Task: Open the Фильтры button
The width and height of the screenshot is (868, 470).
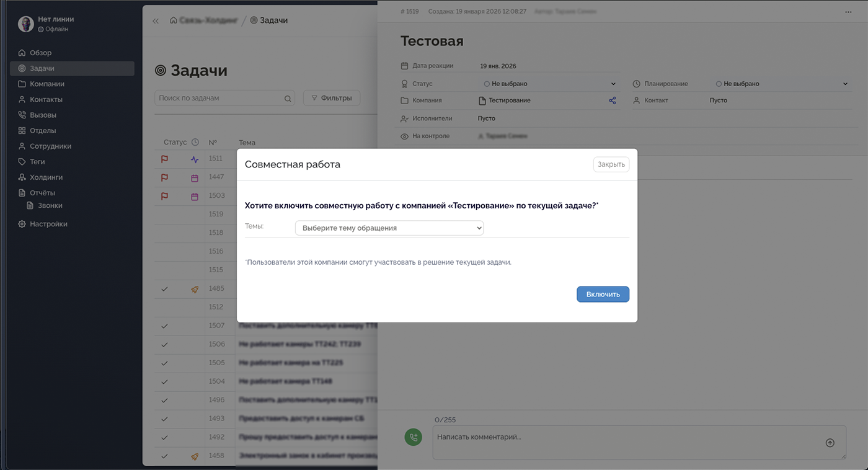Action: click(331, 98)
